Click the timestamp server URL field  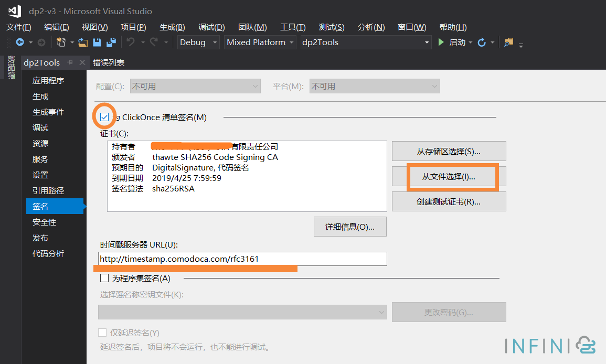coord(242,259)
